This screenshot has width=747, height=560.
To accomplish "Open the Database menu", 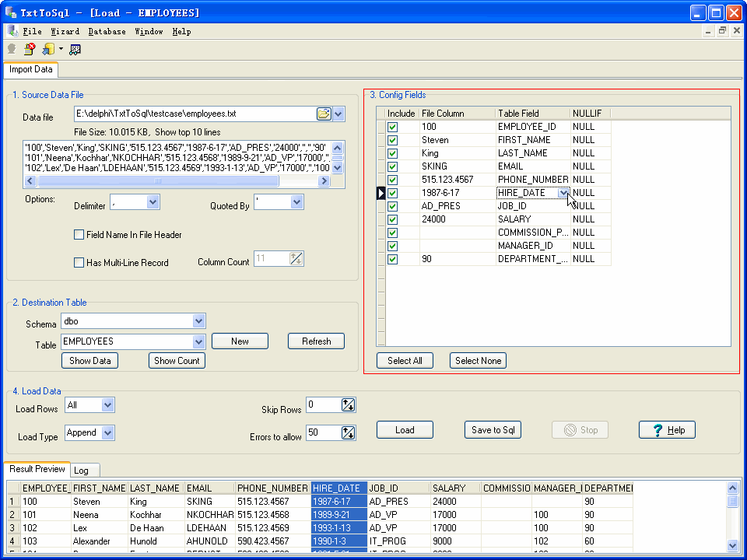I will 107,31.
